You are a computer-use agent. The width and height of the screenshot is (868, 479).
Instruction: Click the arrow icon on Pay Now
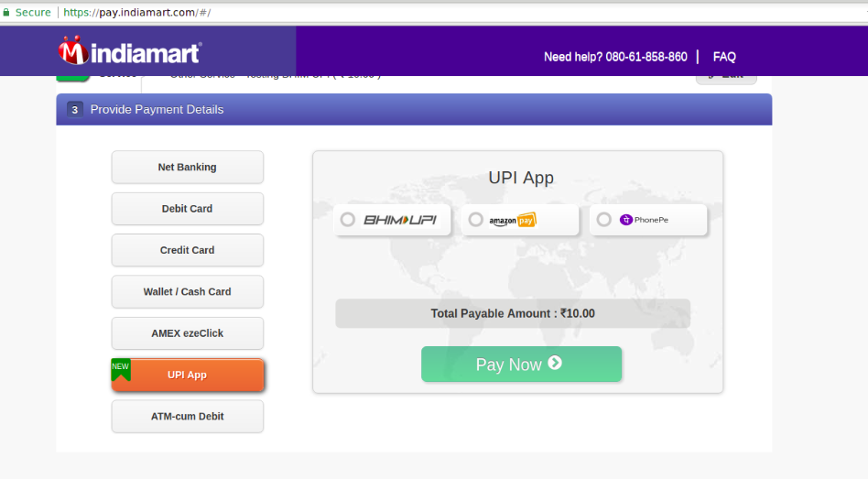[x=555, y=363]
